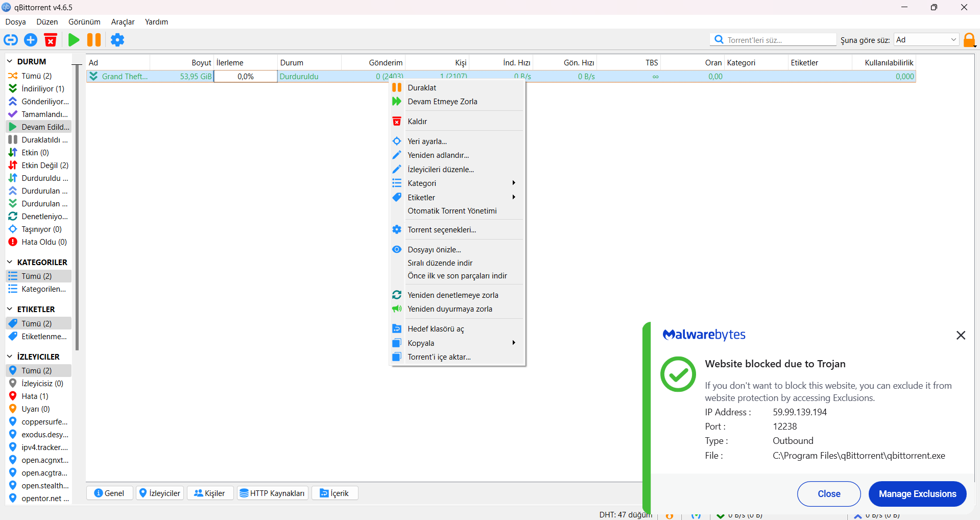Choose Devam Etmeye Zorla from context menu
980x520 pixels.
458,101
